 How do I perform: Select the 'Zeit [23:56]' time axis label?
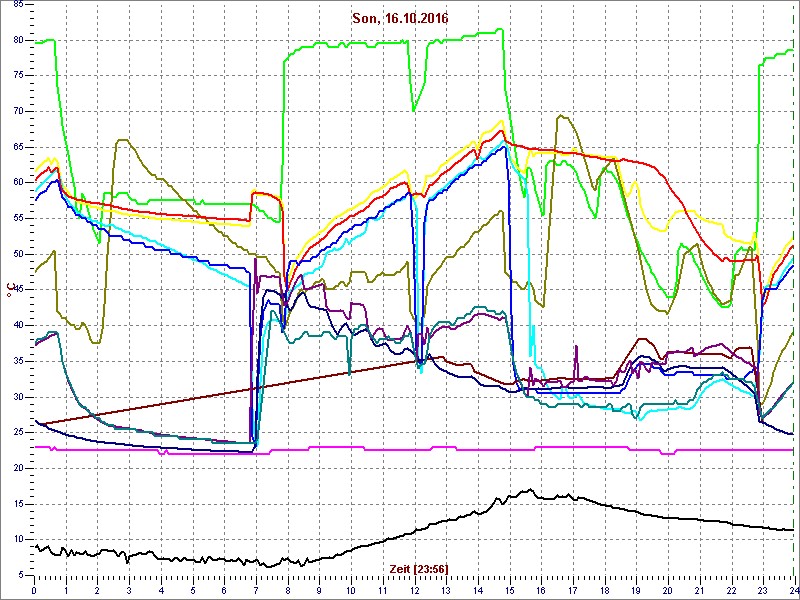tap(419, 569)
